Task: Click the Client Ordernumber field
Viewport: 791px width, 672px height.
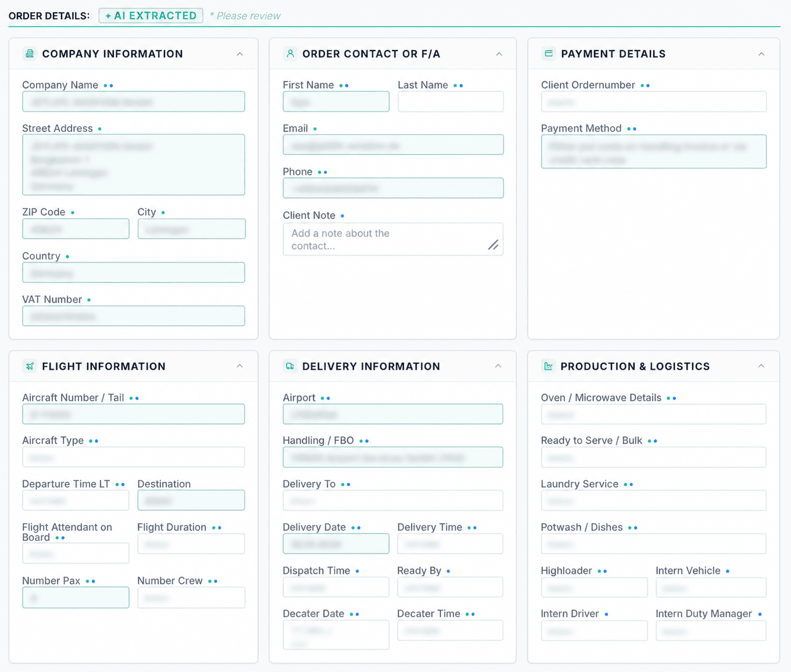Action: (x=654, y=102)
